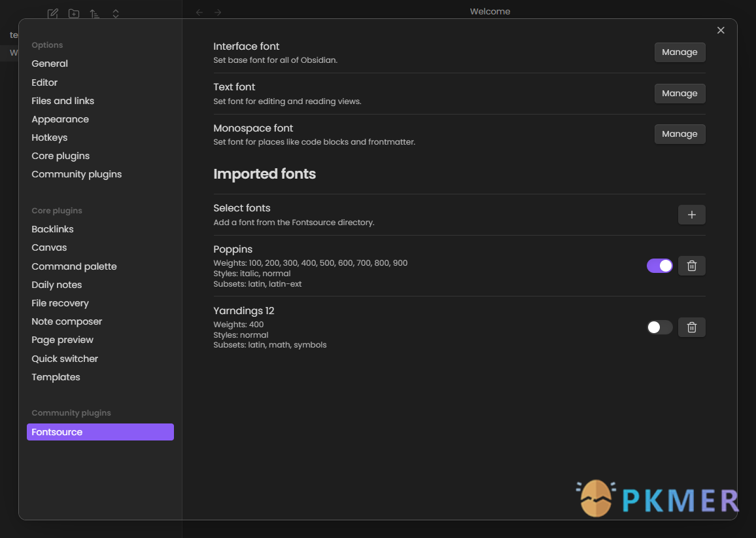Select Community plugins in the Options section
The width and height of the screenshot is (756, 538).
point(100,174)
